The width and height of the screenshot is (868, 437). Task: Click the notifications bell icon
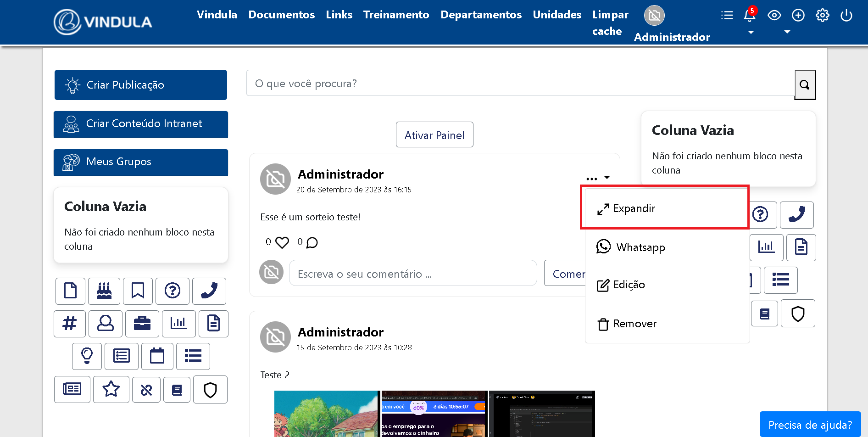tap(749, 16)
